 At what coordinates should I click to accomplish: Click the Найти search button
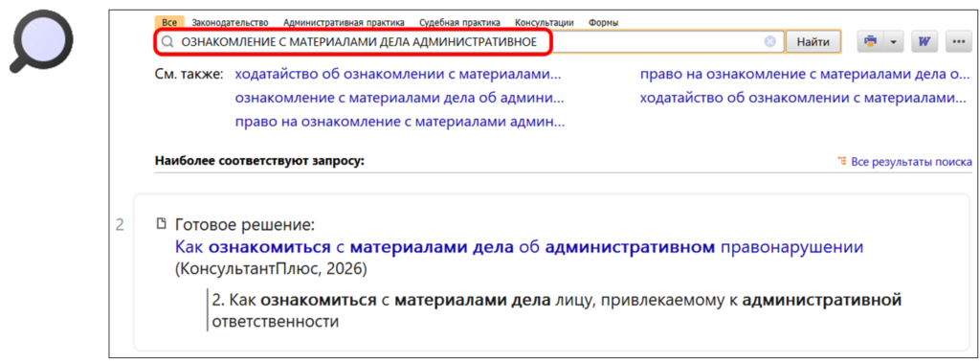tap(813, 42)
